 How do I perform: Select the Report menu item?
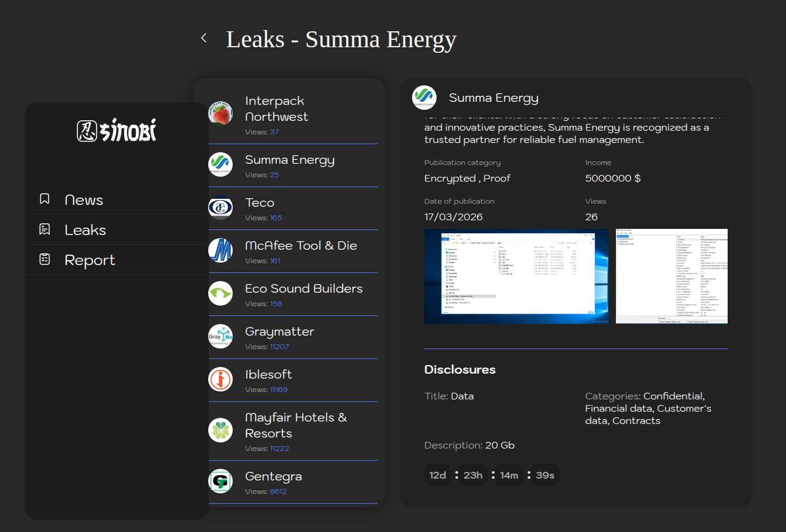(90, 260)
